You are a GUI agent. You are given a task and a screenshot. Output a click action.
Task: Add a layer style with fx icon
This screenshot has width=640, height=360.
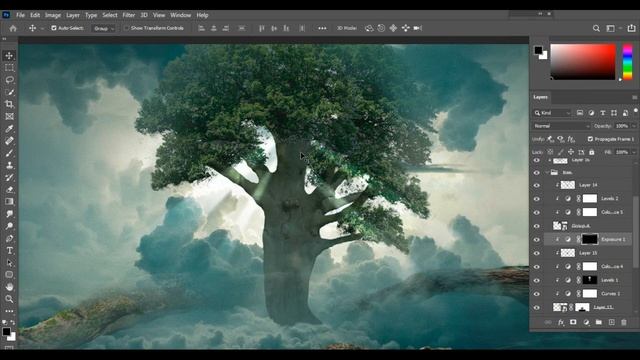561,322
